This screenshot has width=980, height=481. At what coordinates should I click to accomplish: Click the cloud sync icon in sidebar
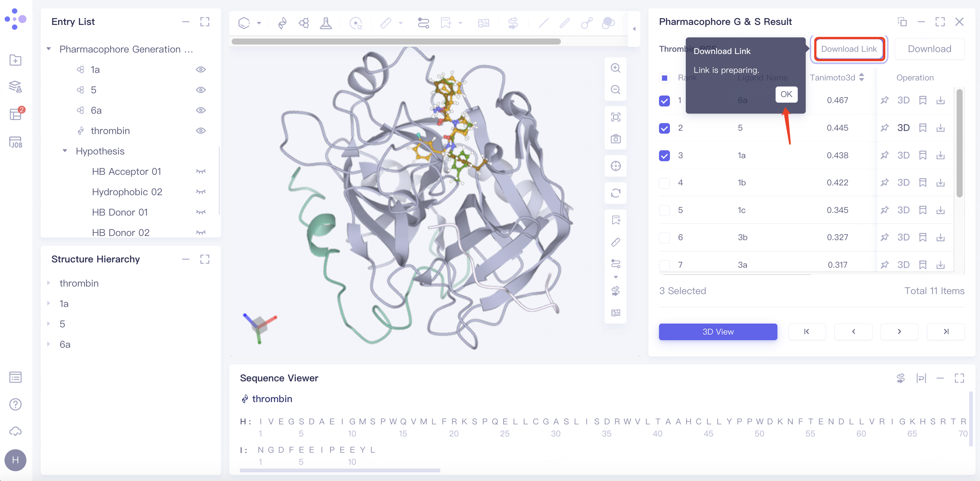click(x=15, y=431)
